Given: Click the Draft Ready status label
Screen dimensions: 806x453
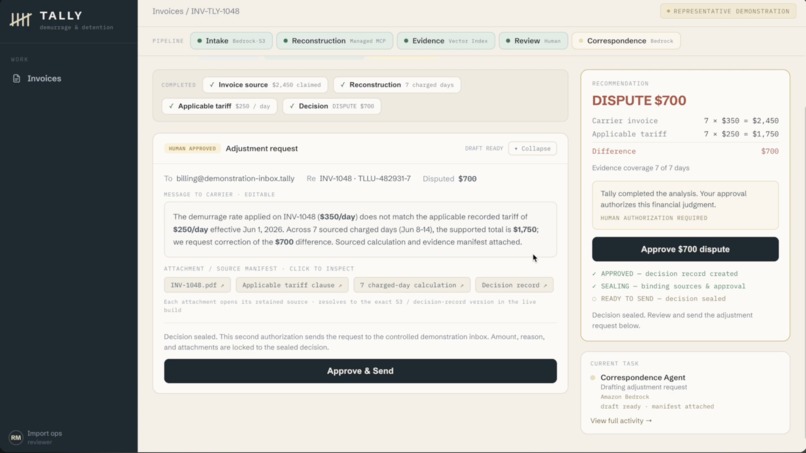Looking at the screenshot, I should tap(484, 149).
